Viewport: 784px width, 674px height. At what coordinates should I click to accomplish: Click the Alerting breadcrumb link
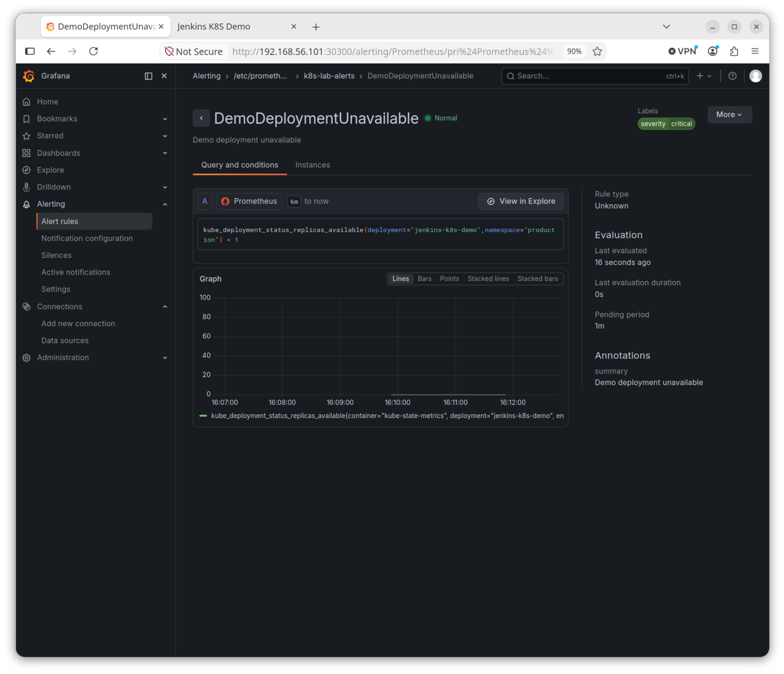[207, 76]
